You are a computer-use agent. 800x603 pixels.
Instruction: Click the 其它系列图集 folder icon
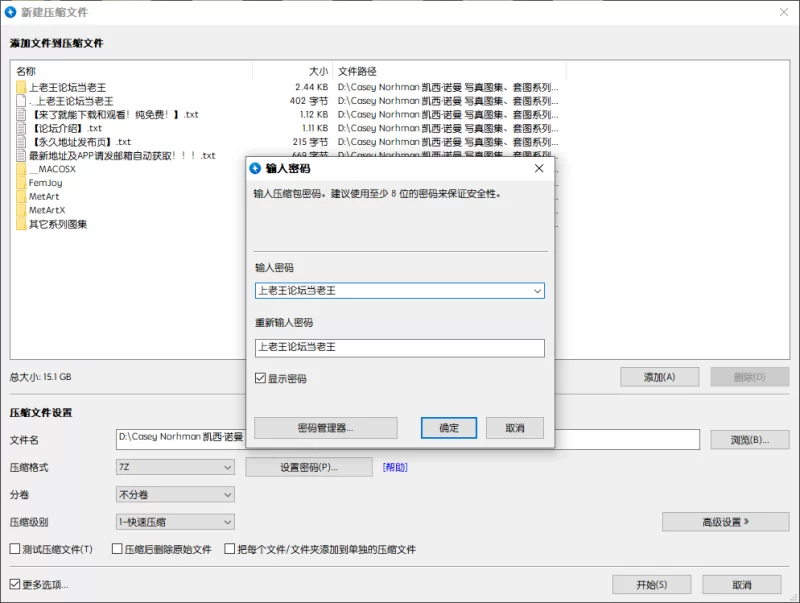pos(20,224)
